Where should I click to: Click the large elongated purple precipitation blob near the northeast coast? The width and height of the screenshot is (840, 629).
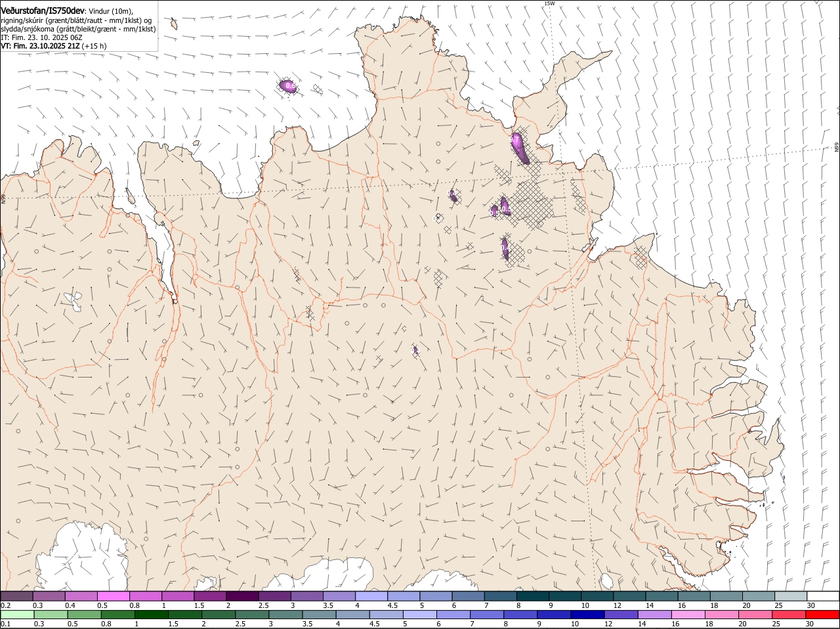[520, 148]
